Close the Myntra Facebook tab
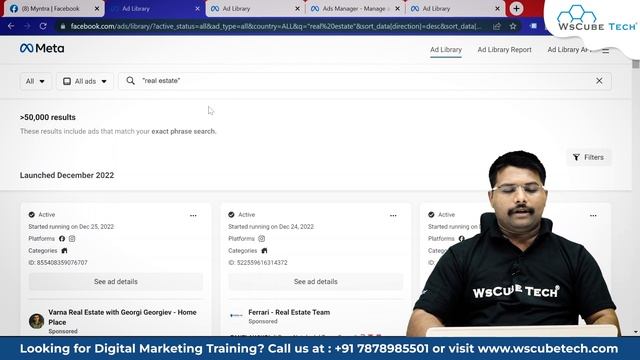The height and width of the screenshot is (360, 640). tap(97, 9)
